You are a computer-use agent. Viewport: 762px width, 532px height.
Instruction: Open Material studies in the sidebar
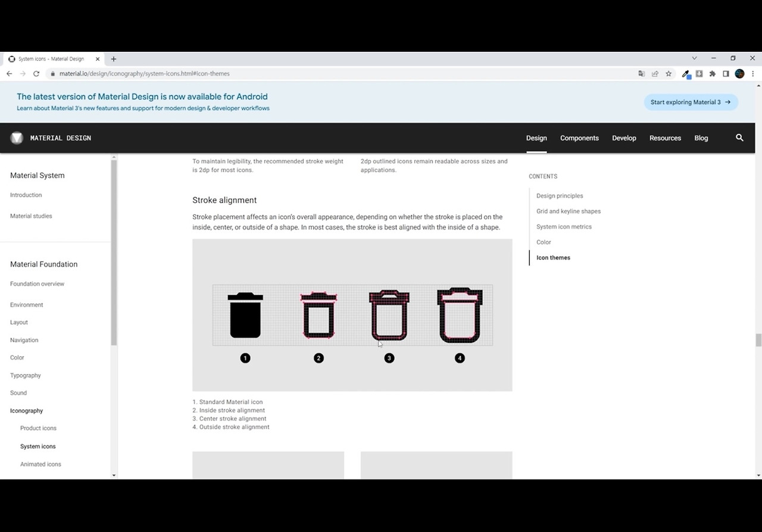pyautogui.click(x=31, y=216)
